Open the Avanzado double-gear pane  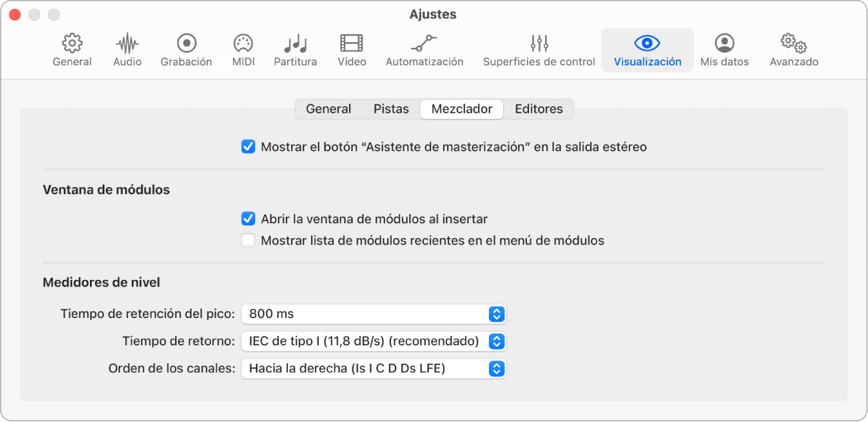(x=793, y=51)
